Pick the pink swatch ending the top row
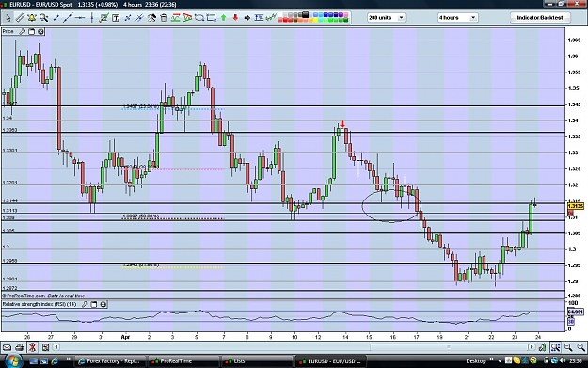Screen dimensions: 588x368 pyautogui.click(x=346, y=15)
